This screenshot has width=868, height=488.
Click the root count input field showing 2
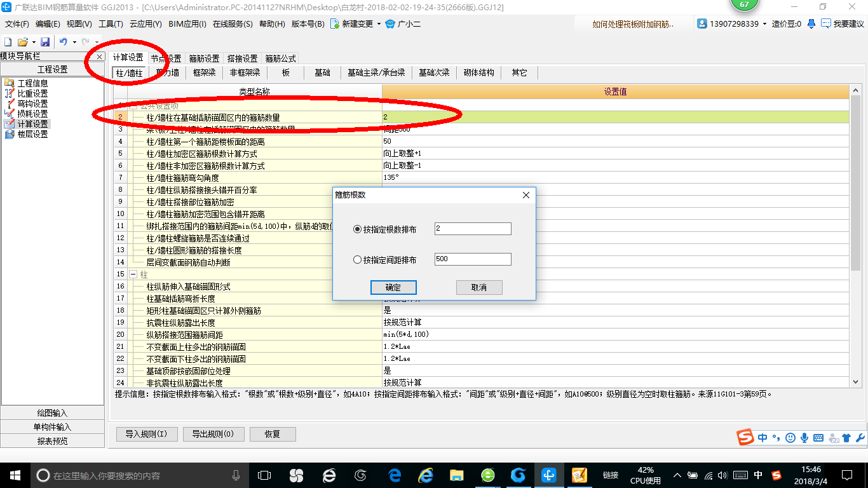[x=473, y=229]
